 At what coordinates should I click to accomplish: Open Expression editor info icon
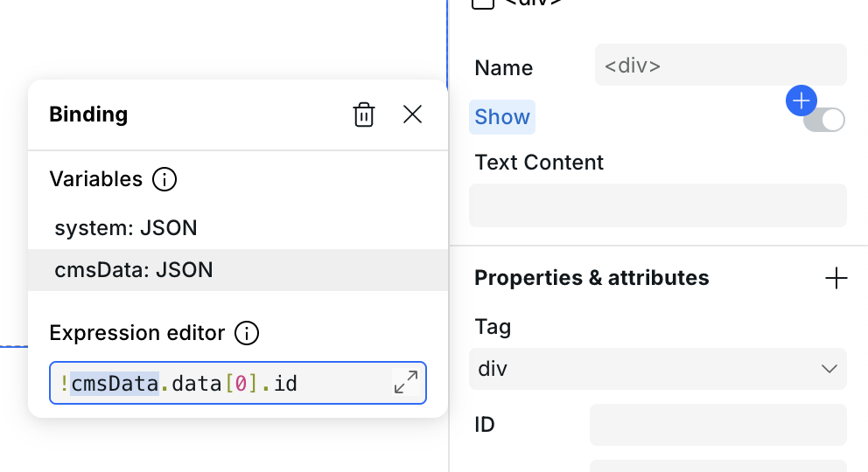click(247, 333)
